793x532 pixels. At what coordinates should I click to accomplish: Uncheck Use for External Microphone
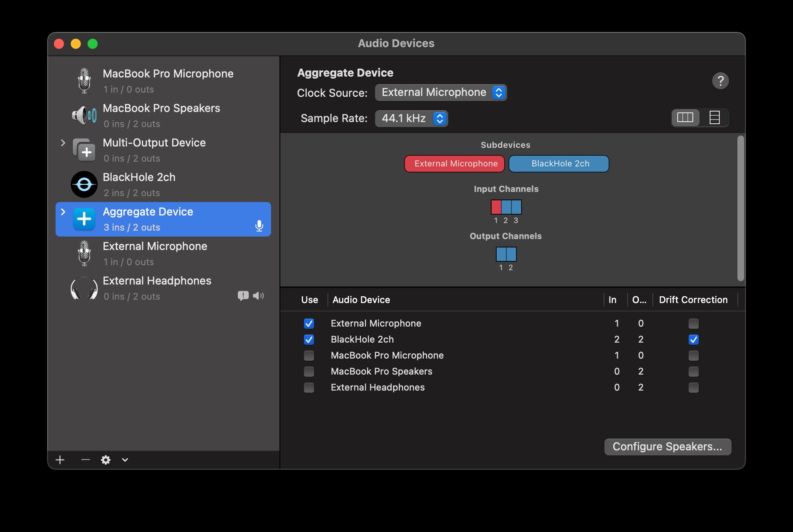pyautogui.click(x=309, y=323)
